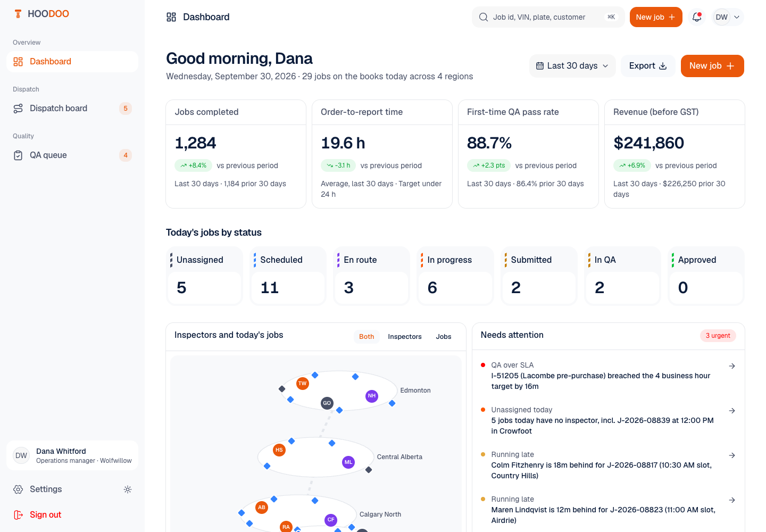The height and width of the screenshot is (532, 766).
Task: Open the QA queue page
Action: pos(72,155)
